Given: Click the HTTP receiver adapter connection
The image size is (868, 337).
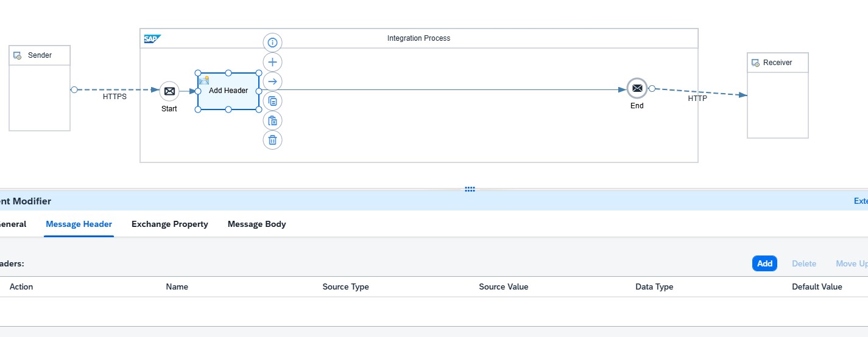Looking at the screenshot, I should click(x=698, y=92).
